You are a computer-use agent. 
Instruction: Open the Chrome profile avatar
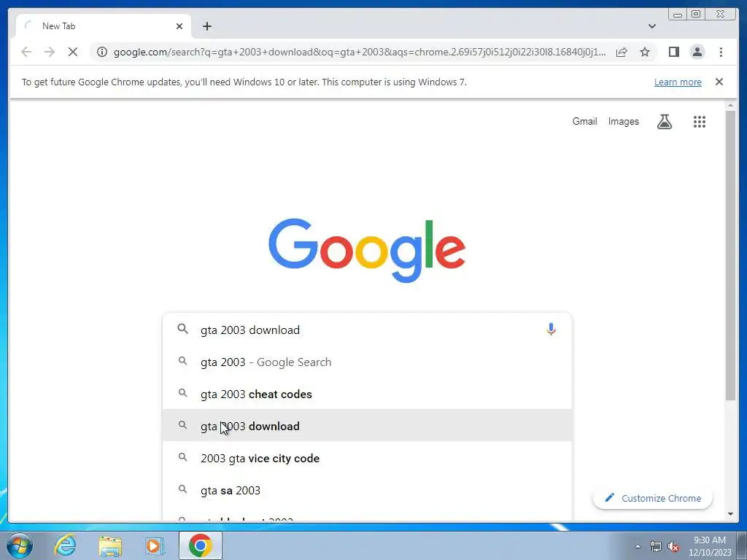pyautogui.click(x=697, y=52)
